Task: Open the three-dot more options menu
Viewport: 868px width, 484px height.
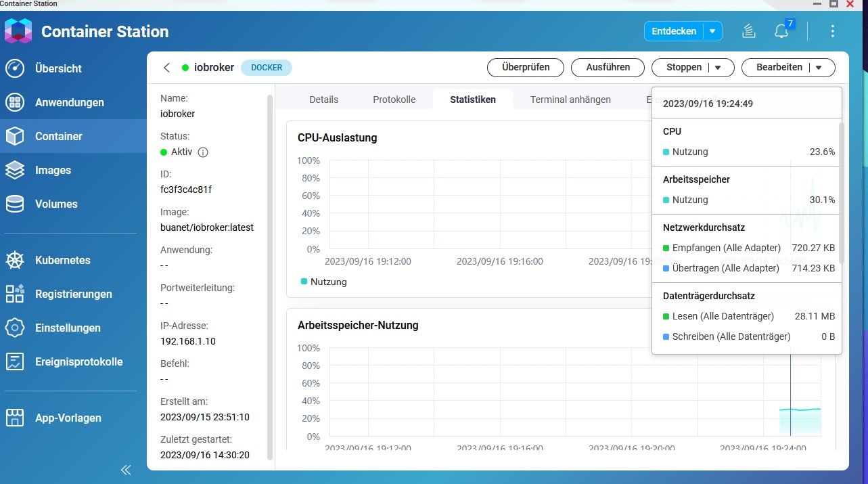Action: 833,31
